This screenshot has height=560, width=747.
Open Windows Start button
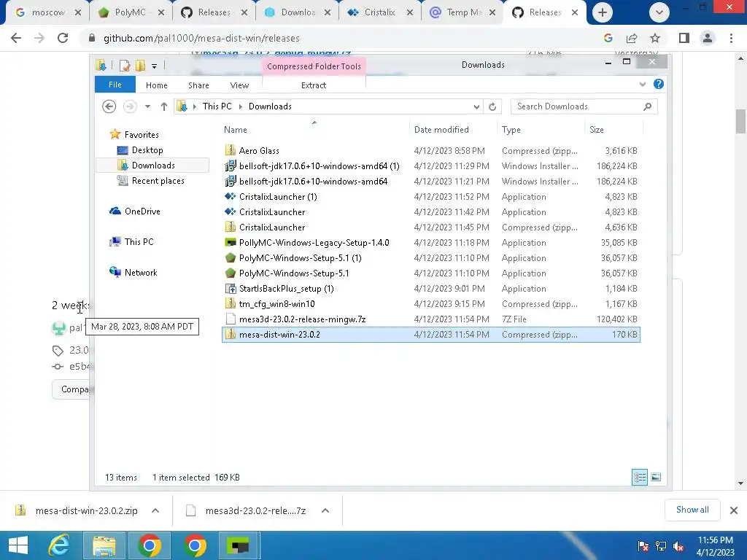point(18,545)
